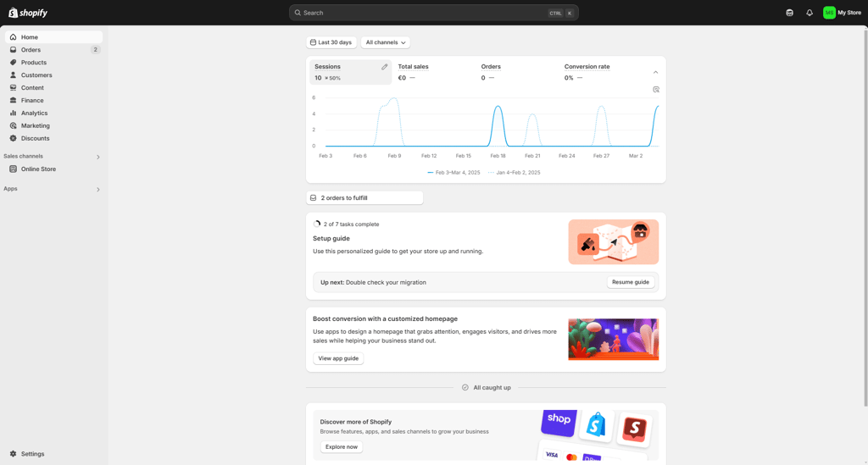868x465 pixels.
Task: Click the Marketing target icon
Action: [14, 125]
